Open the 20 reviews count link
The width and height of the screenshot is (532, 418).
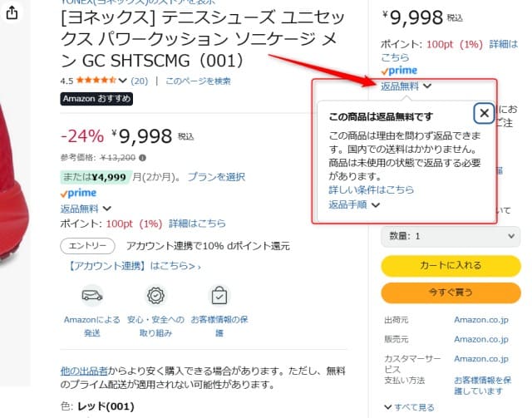tap(139, 81)
